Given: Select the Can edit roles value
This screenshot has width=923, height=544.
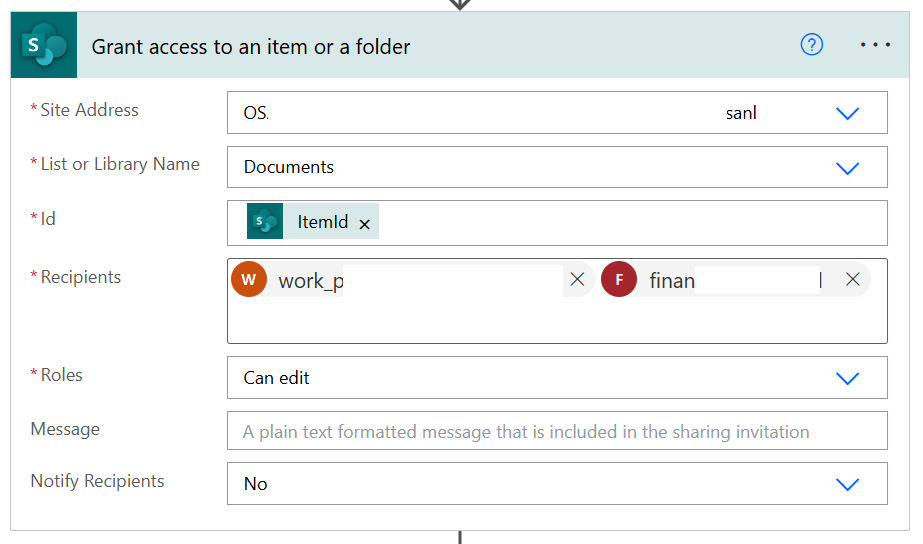Looking at the screenshot, I should (x=277, y=378).
